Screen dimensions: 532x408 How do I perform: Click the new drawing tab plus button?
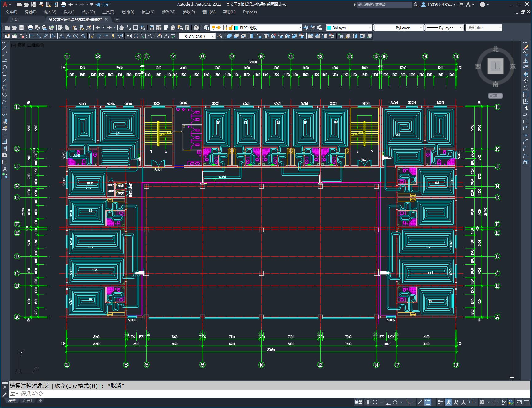coord(117,19)
